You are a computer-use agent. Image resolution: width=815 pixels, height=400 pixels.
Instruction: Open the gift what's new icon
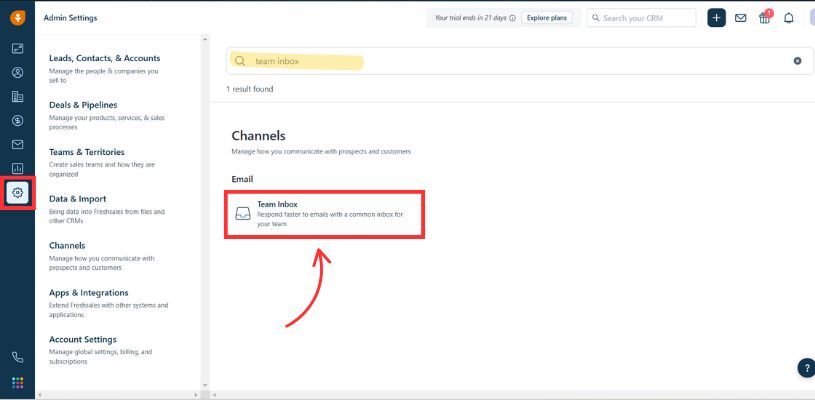(765, 18)
